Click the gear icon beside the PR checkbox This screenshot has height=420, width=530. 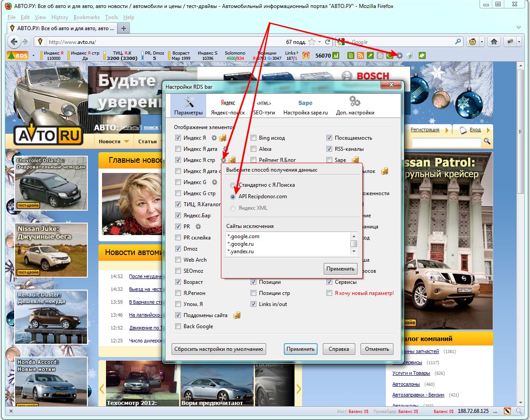(198, 227)
